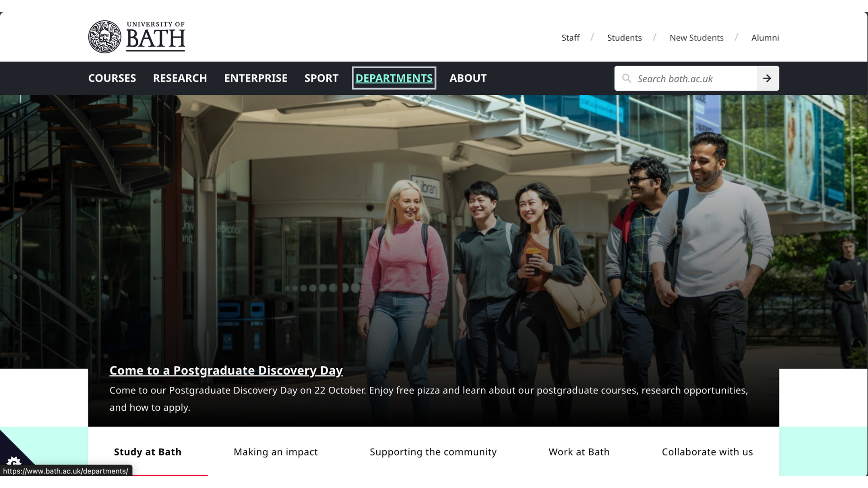868x488 pixels.
Task: Click the search submit arrow button
Action: 767,79
